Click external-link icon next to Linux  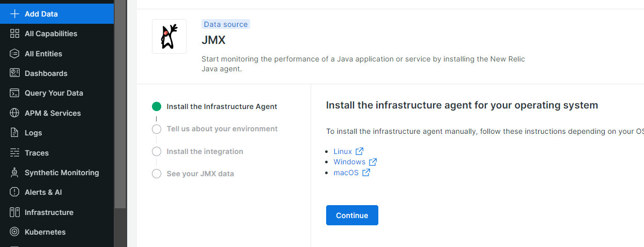(360, 151)
